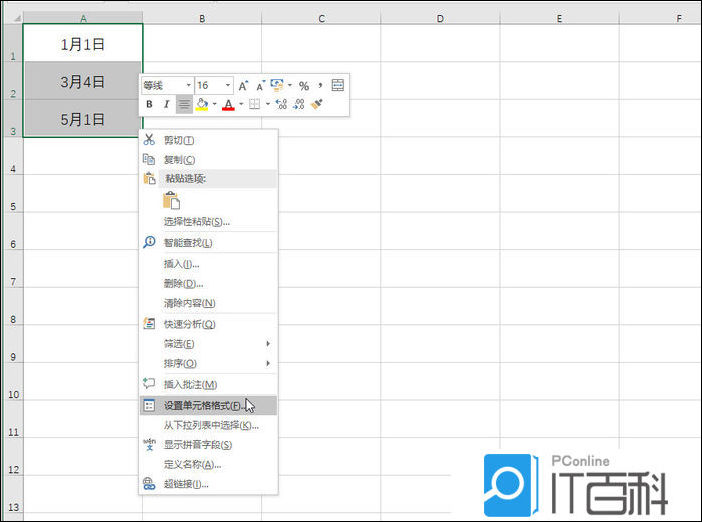Expand borders dropdown arrow

tap(267, 104)
